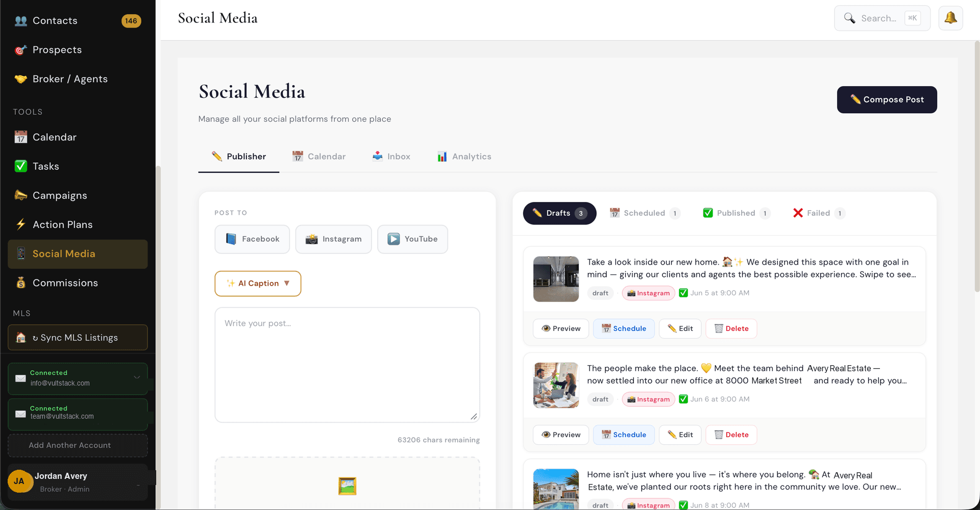Viewport: 980px width, 510px height.
Task: Open the AI Caption dropdown
Action: pos(258,284)
